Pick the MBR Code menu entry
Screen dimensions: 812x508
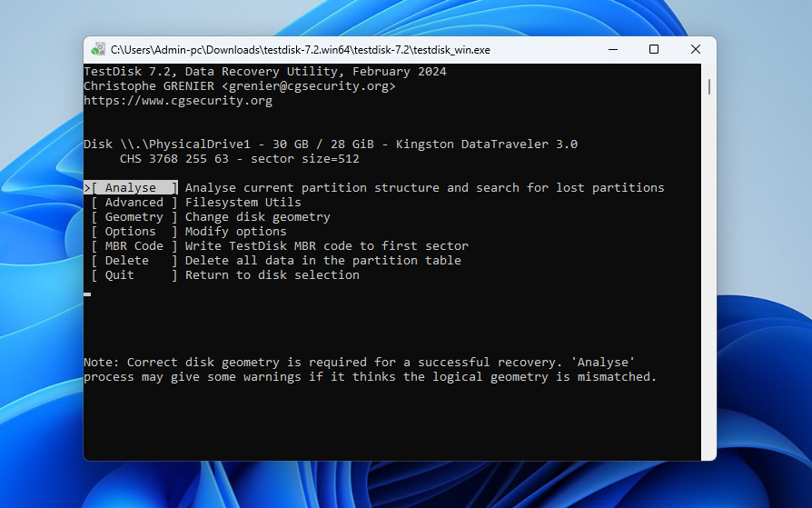point(134,245)
